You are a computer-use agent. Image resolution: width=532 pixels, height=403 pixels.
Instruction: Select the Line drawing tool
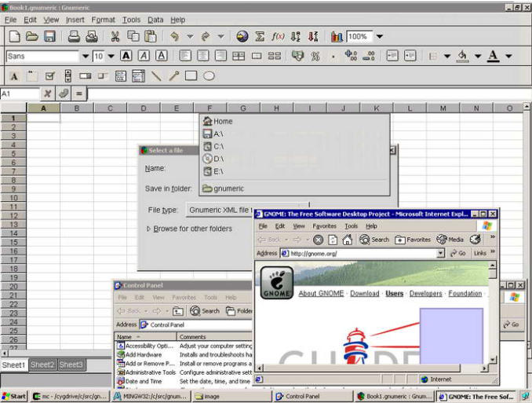point(157,76)
